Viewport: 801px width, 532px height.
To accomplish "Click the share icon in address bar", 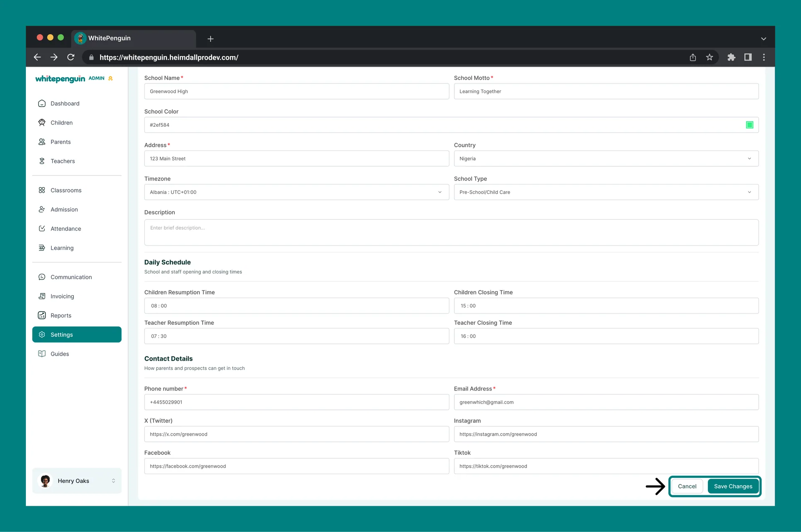I will [x=693, y=57].
